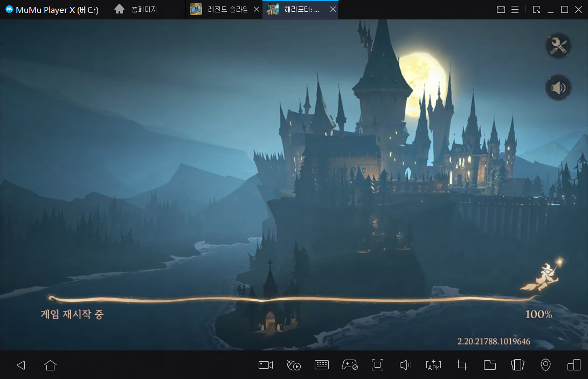Open the multi-instance window icon
This screenshot has height=379, width=588.
pyautogui.click(x=574, y=365)
